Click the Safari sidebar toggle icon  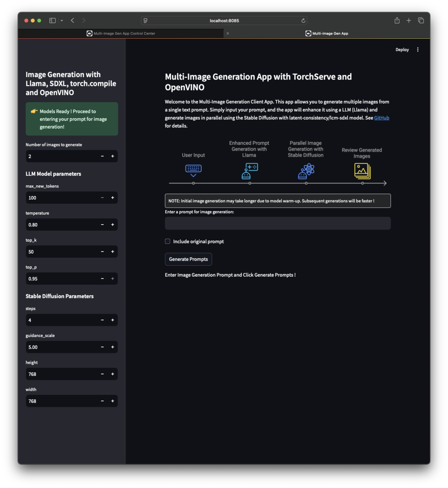click(x=52, y=21)
